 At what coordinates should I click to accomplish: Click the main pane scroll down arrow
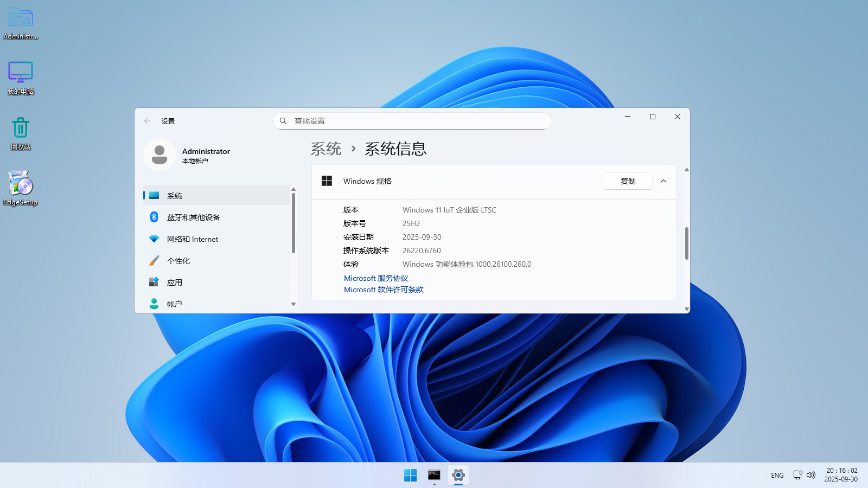[x=687, y=309]
